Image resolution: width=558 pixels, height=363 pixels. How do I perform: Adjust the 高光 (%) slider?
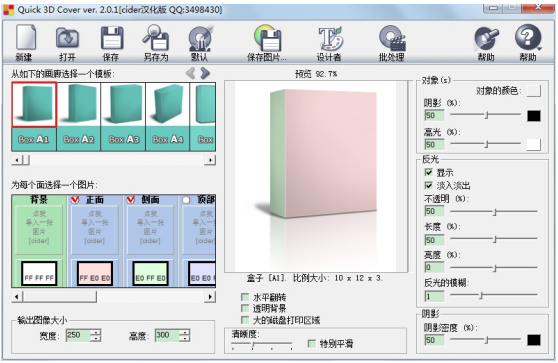coord(486,144)
